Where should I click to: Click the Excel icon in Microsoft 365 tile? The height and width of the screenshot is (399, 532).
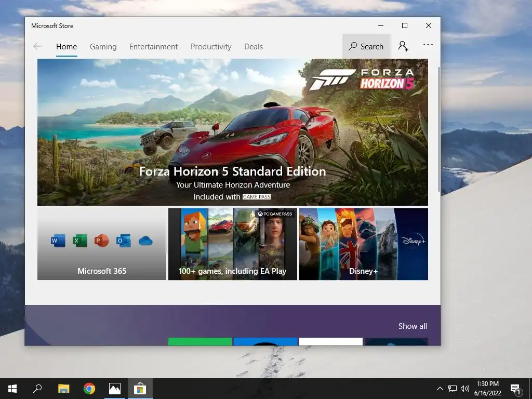(x=79, y=241)
